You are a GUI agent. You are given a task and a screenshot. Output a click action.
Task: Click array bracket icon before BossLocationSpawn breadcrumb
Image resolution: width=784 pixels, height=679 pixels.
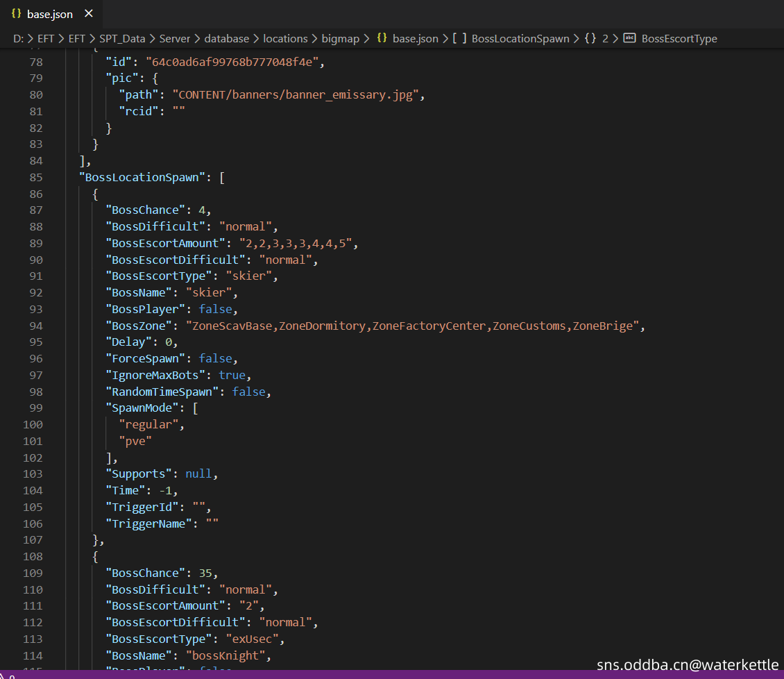click(x=459, y=39)
